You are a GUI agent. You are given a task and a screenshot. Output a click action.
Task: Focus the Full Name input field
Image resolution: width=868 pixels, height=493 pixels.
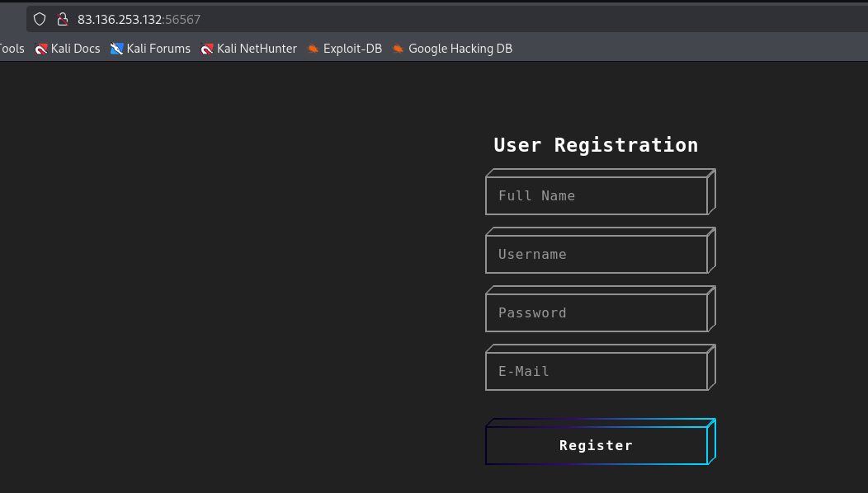(x=596, y=196)
